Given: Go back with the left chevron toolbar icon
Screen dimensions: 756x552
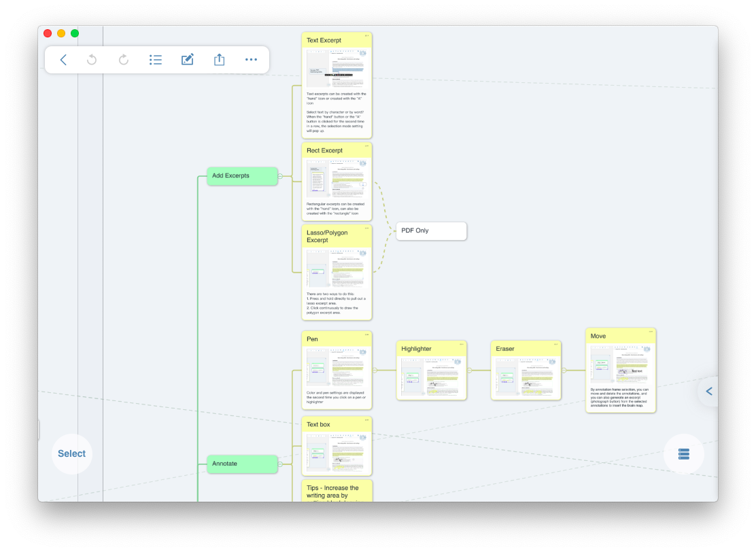Looking at the screenshot, I should coord(63,60).
